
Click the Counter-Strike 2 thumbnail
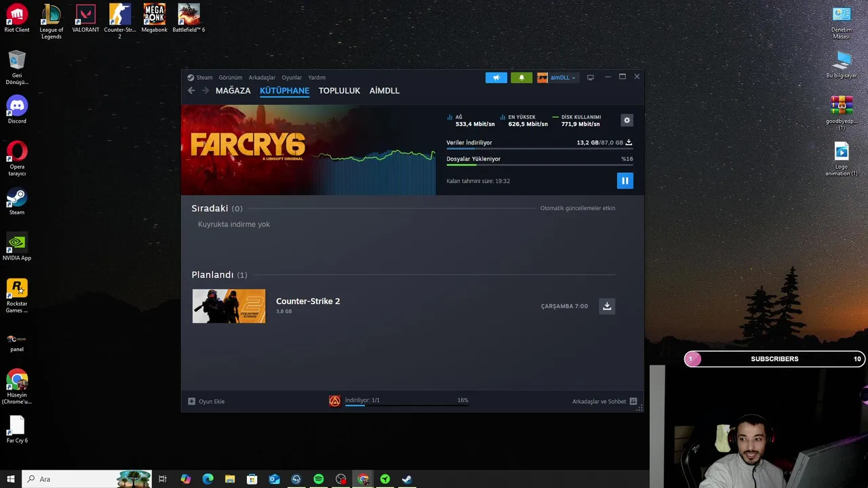pyautogui.click(x=229, y=306)
